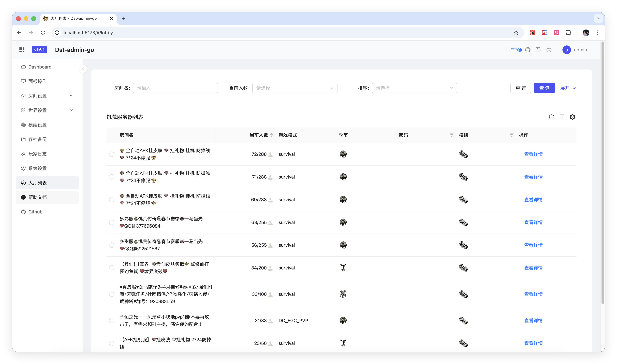617x364 pixels.
Task: Open 存档备份 in the sidebar
Action: point(47,139)
